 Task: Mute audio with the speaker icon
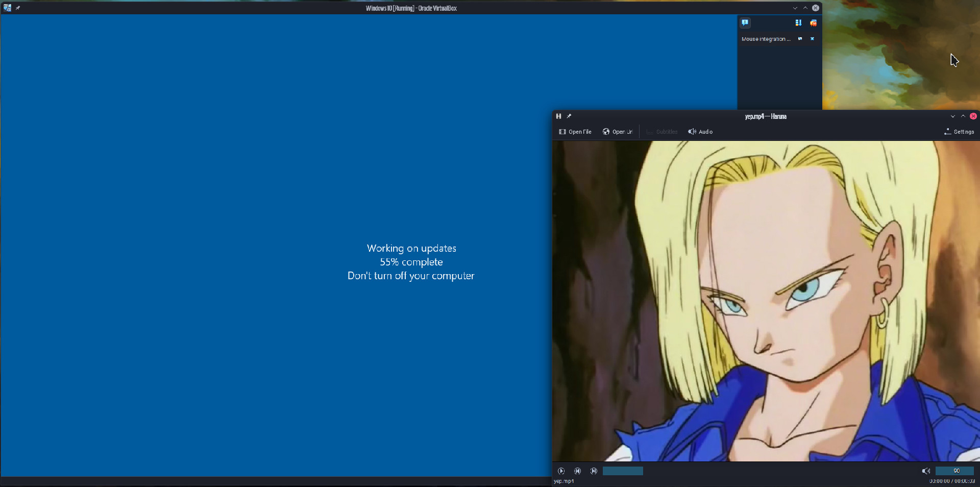[926, 471]
